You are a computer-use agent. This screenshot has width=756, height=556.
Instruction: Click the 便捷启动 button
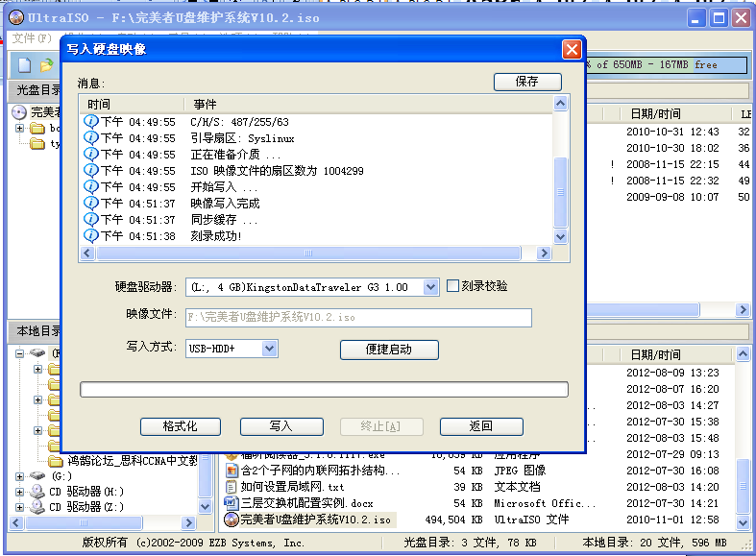coord(389,350)
